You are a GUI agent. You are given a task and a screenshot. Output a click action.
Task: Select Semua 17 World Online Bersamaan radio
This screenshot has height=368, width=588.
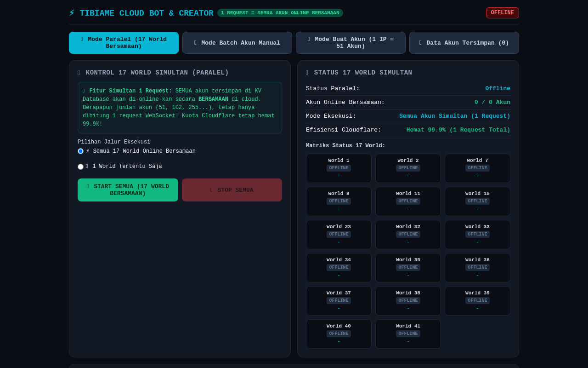[x=80, y=151]
